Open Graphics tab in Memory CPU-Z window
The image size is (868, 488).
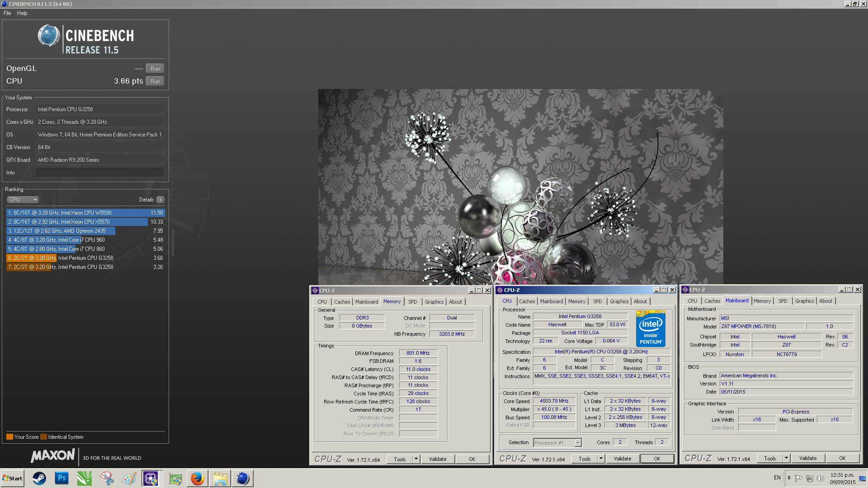(434, 302)
